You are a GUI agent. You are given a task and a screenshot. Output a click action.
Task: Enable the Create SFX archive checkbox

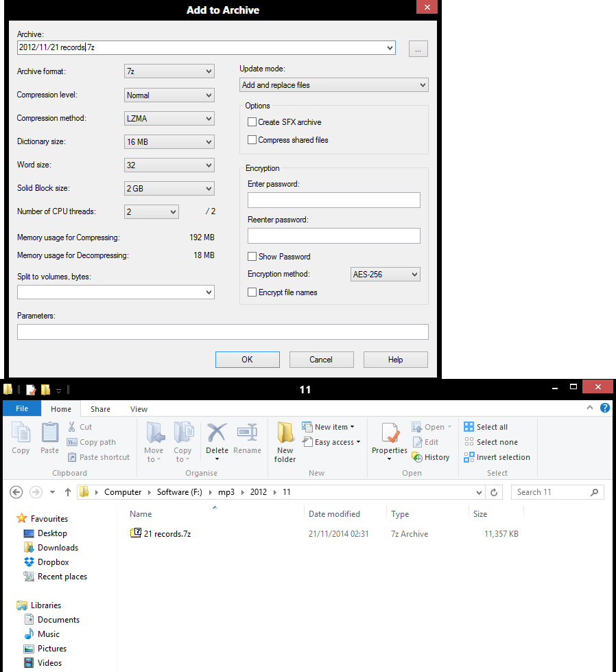click(252, 122)
